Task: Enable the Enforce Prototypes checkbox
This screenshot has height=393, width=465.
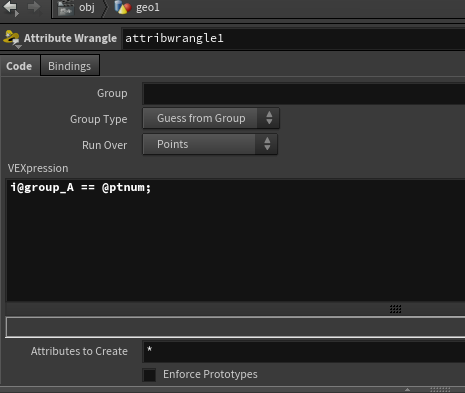Action: 149,375
